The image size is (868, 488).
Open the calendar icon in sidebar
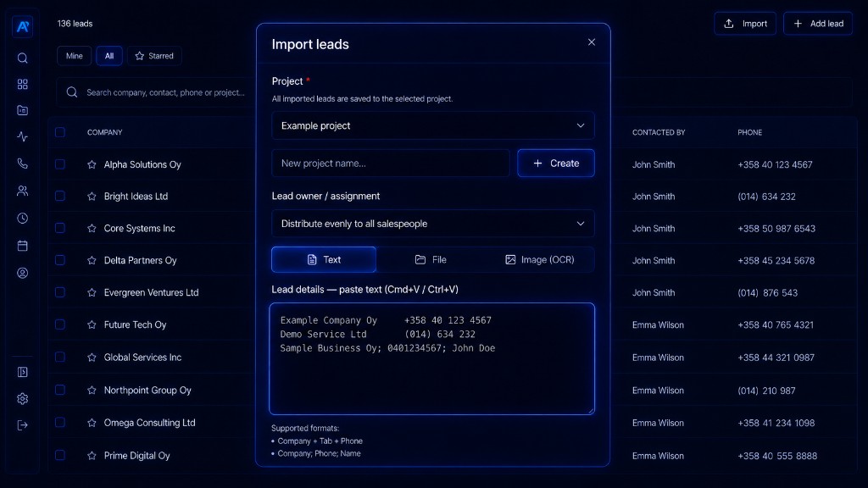click(x=22, y=246)
